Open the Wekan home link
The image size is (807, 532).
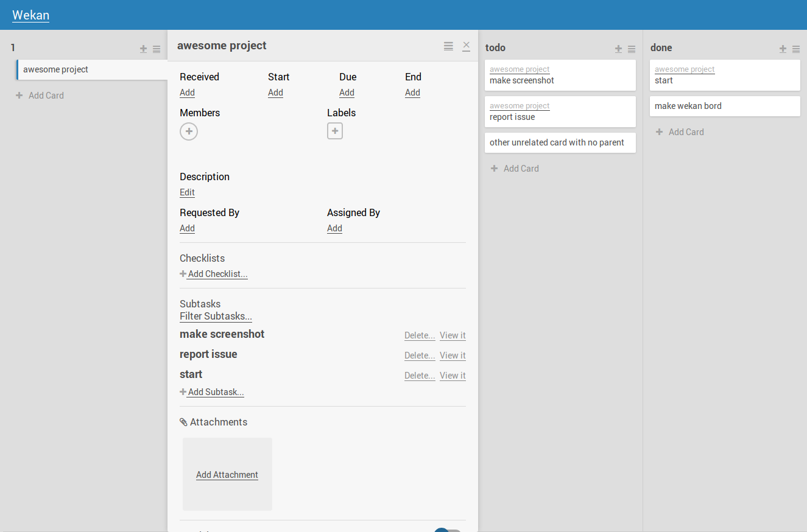click(30, 15)
